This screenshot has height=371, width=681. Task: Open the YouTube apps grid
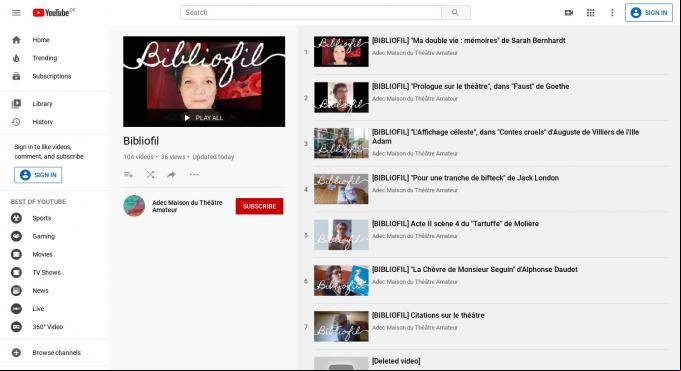coord(591,13)
